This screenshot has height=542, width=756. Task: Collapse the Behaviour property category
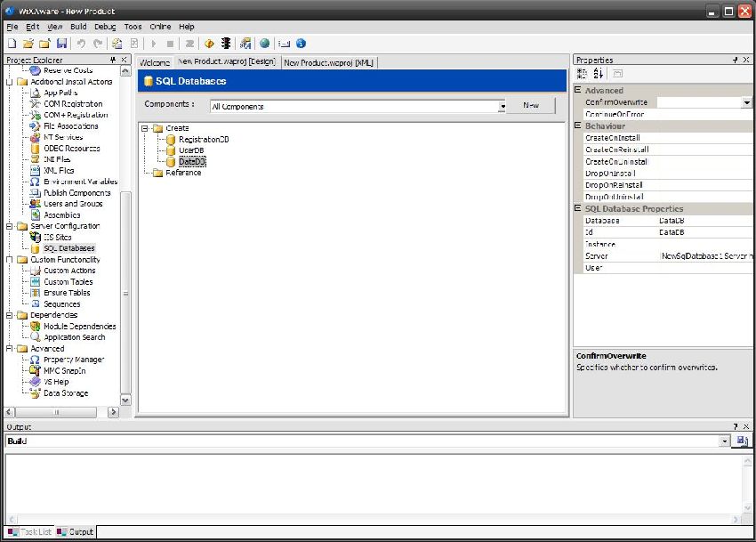[x=577, y=125]
